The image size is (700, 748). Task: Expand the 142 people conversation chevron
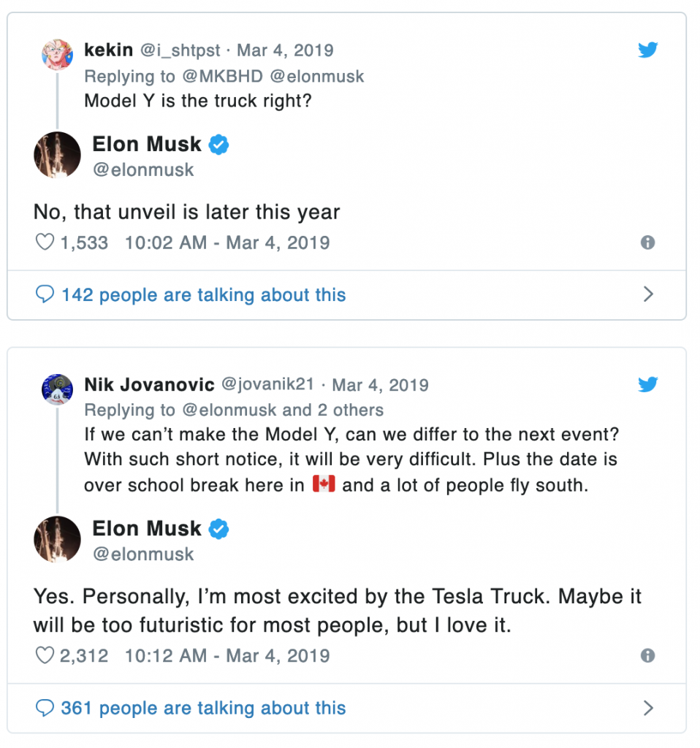(647, 294)
